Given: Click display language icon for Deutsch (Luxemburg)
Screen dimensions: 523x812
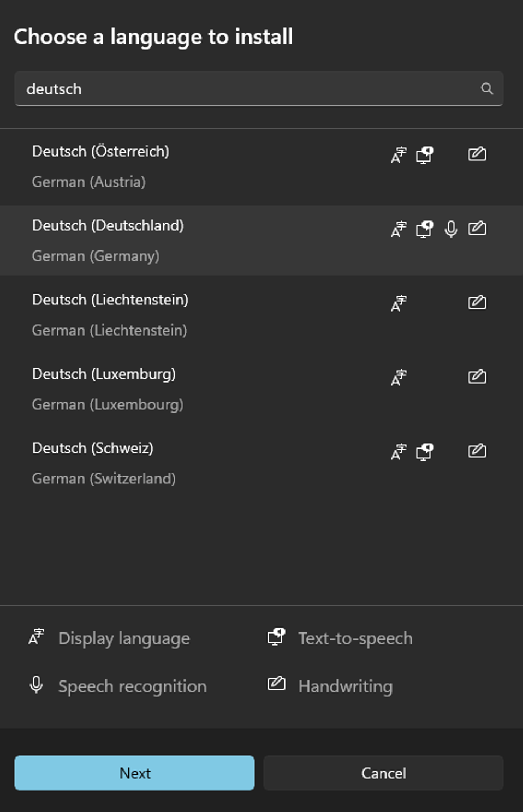Looking at the screenshot, I should [x=399, y=378].
